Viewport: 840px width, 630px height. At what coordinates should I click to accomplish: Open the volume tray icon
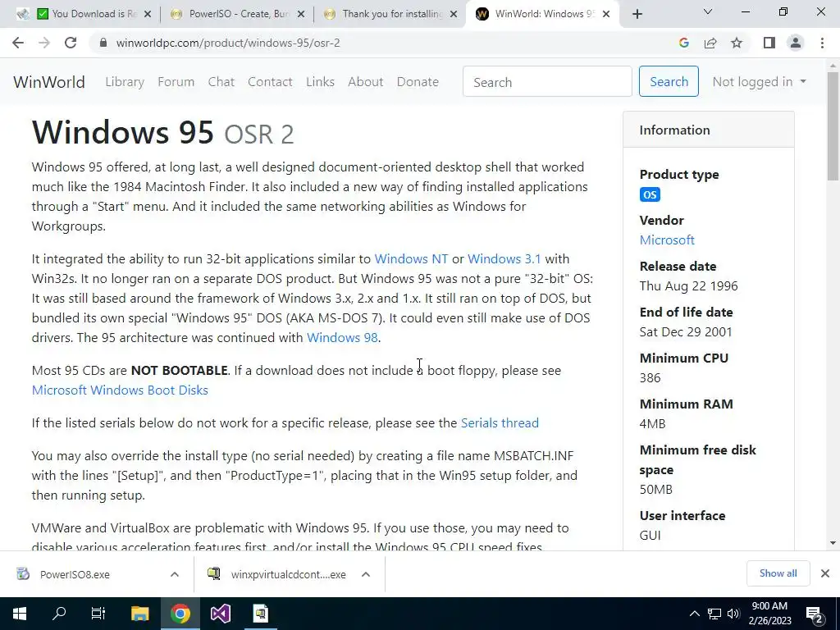coord(733,614)
